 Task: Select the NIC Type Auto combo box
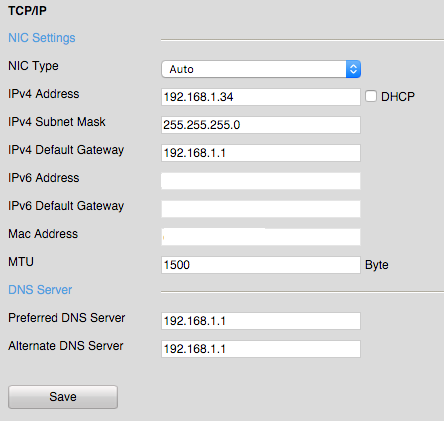tap(261, 69)
